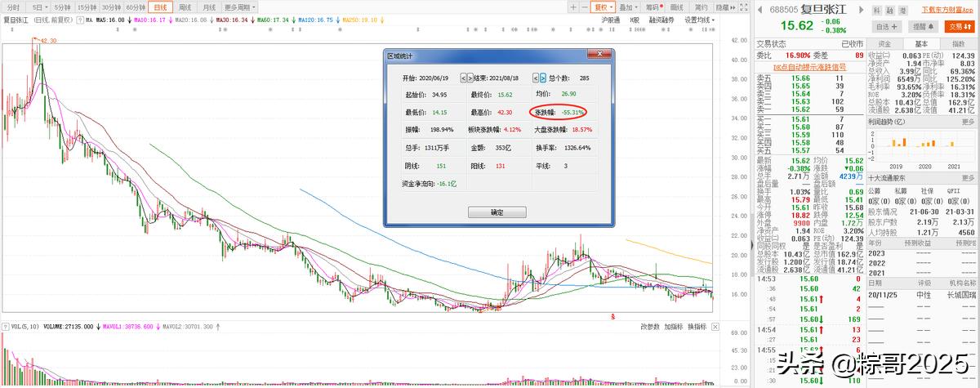Image resolution: width=980 pixels, height=388 pixels.
Task: Step end date backward arrow
Action: [x=535, y=78]
